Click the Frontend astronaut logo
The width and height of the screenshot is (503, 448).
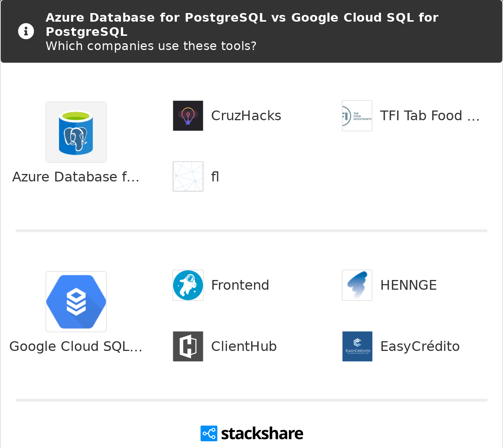coord(188,285)
